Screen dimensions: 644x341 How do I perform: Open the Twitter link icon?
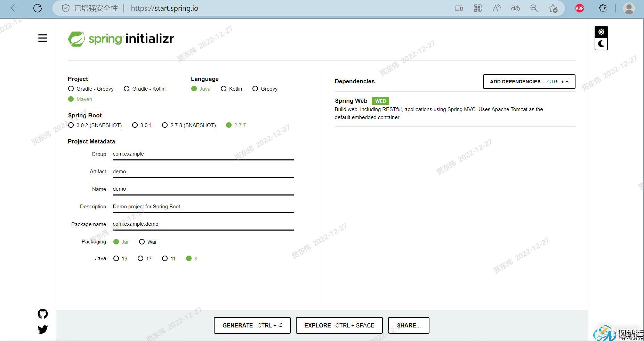click(43, 329)
